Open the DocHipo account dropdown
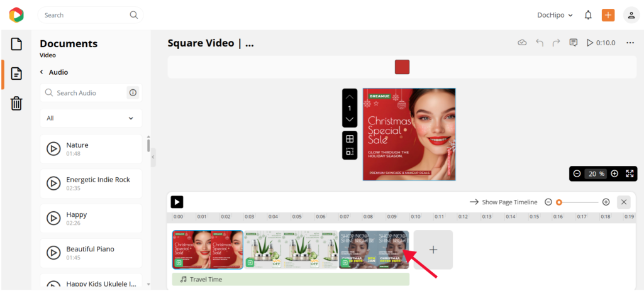This screenshot has height=291, width=644. pos(555,15)
